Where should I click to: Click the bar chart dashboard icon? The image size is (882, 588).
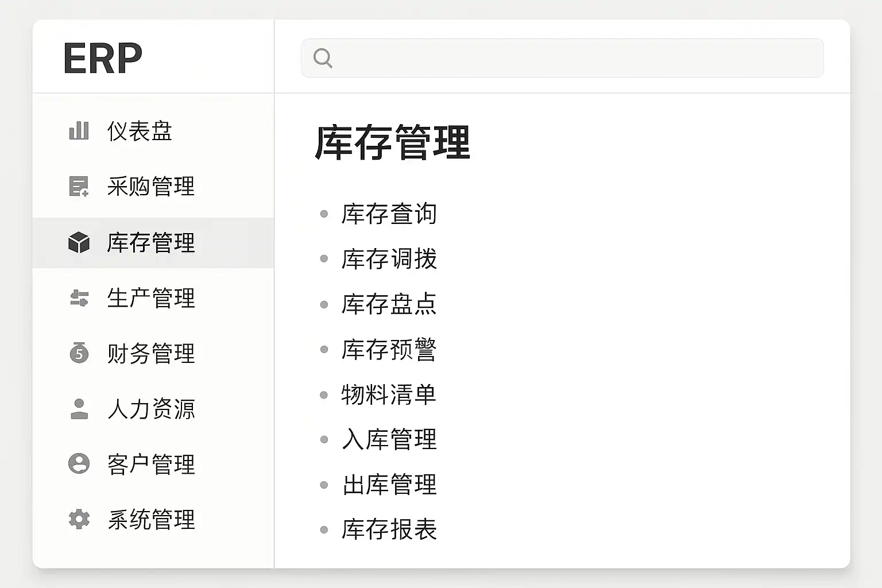pos(79,131)
